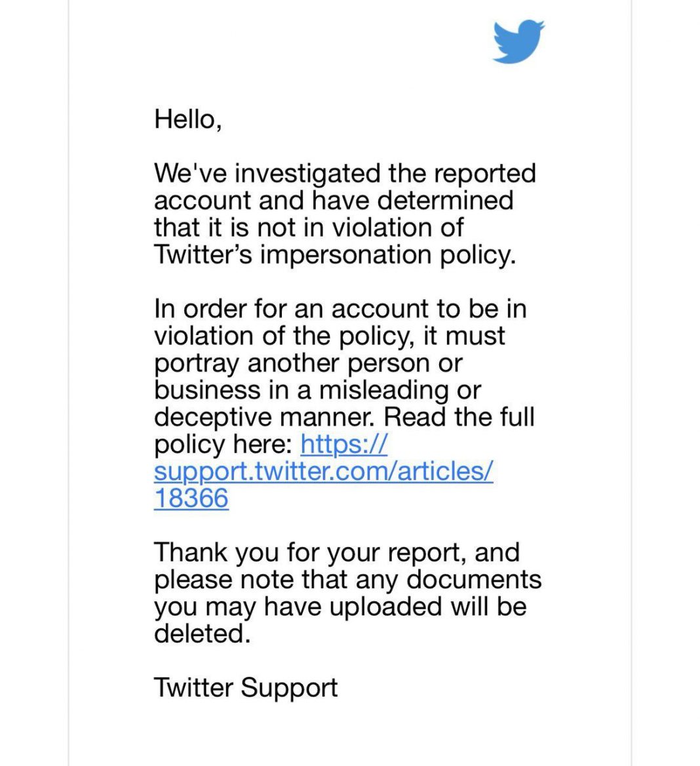
Task: Click 'please note that any documents' line
Action: point(347,580)
